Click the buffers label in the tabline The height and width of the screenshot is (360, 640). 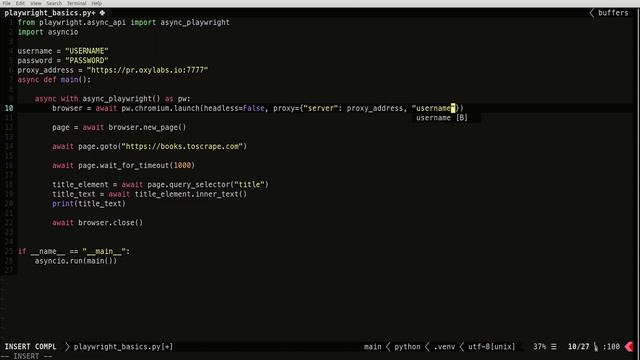pyautogui.click(x=613, y=13)
